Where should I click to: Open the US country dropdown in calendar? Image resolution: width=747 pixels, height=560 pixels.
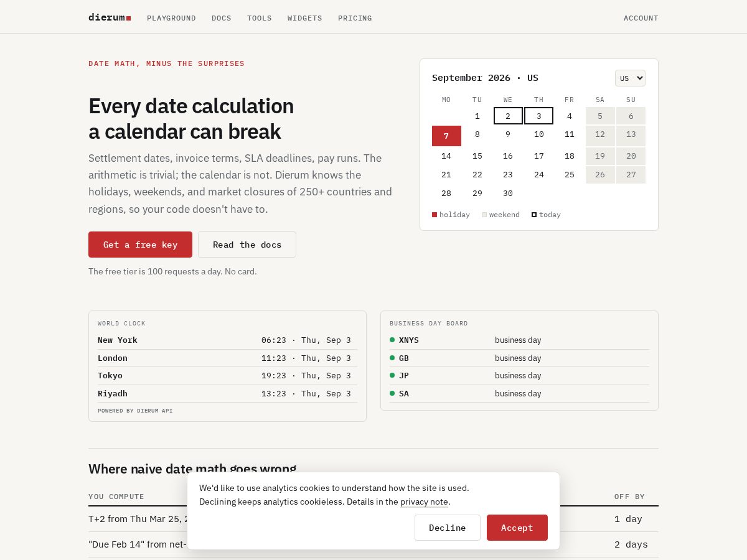(x=630, y=78)
